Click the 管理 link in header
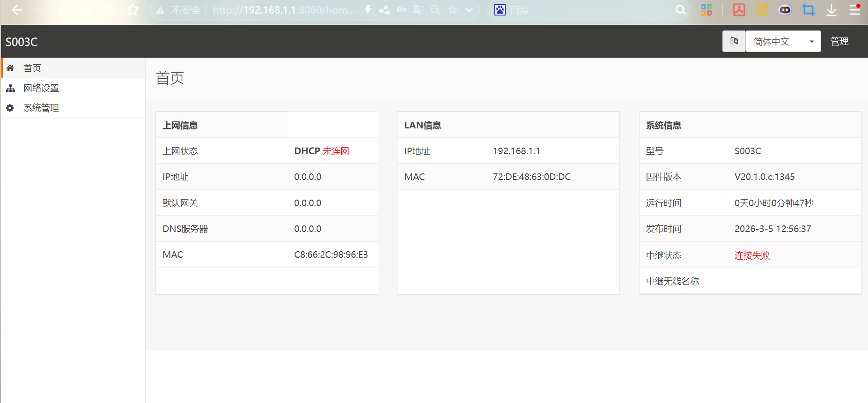Image resolution: width=868 pixels, height=403 pixels. click(x=839, y=41)
